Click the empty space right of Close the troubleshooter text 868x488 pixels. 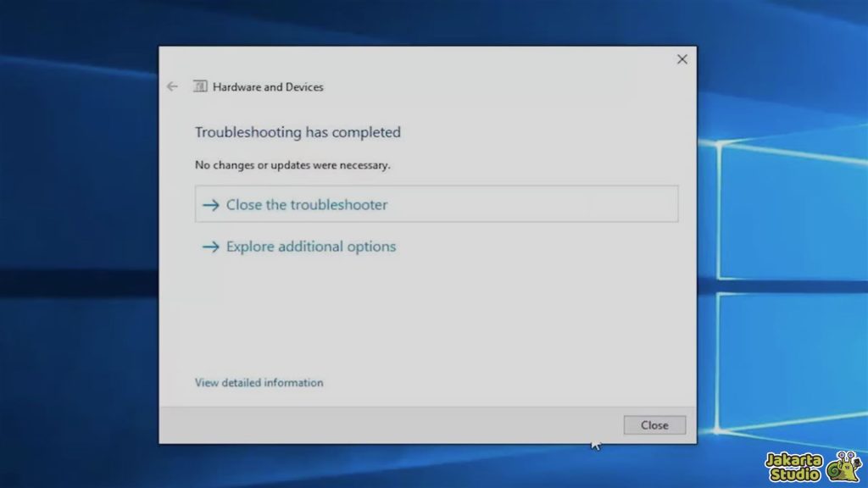pyautogui.click(x=534, y=205)
